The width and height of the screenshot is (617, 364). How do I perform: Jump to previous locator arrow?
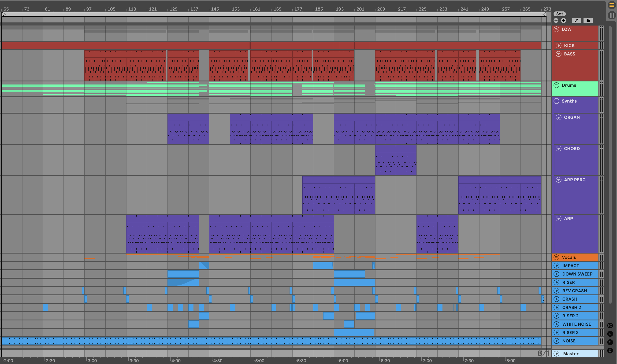point(556,21)
